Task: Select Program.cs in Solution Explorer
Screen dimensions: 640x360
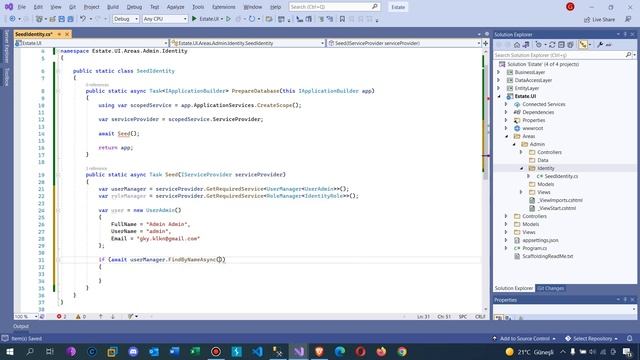Action: click(534, 248)
